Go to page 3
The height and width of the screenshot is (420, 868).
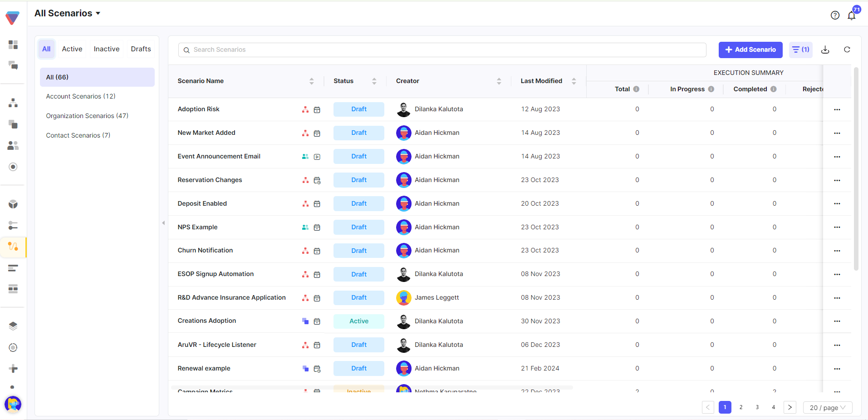point(757,407)
